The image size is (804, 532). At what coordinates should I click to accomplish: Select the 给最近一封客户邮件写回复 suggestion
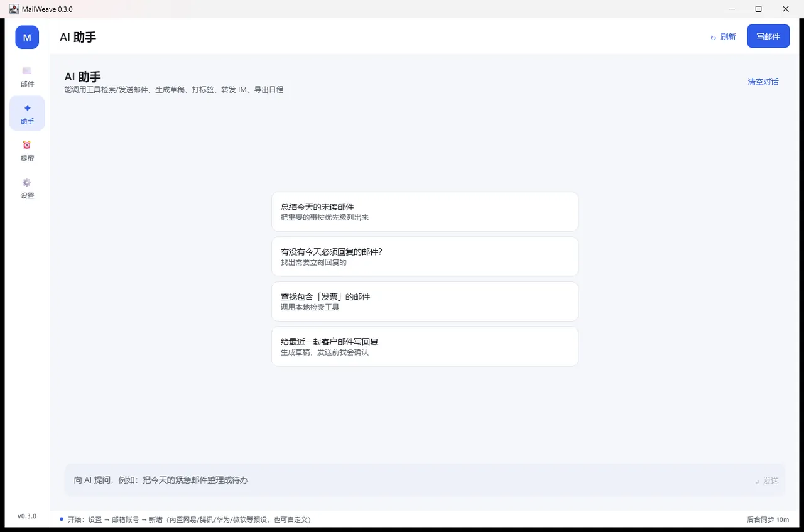(x=425, y=346)
